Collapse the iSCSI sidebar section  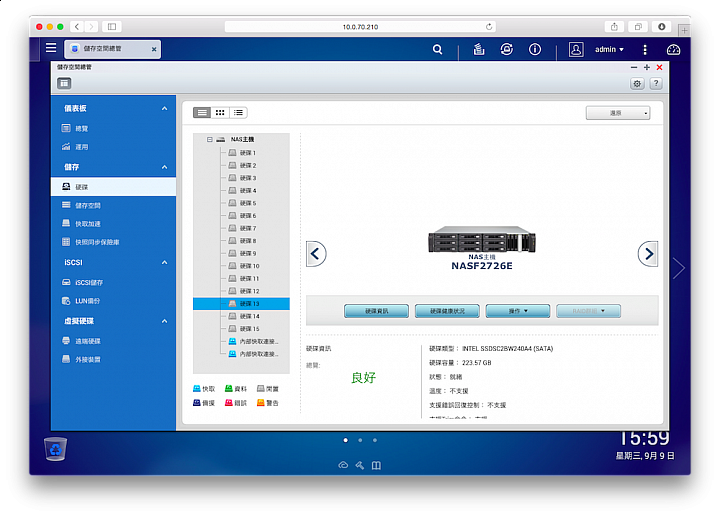(164, 262)
